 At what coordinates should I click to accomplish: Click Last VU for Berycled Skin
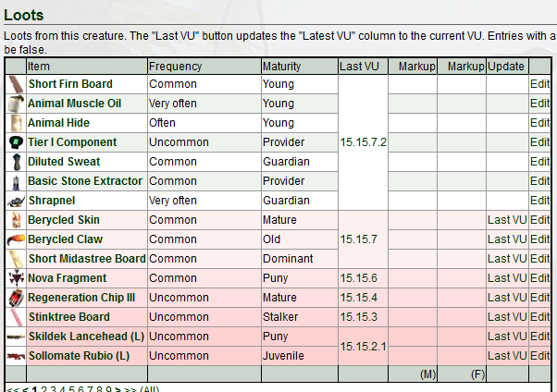tap(507, 220)
